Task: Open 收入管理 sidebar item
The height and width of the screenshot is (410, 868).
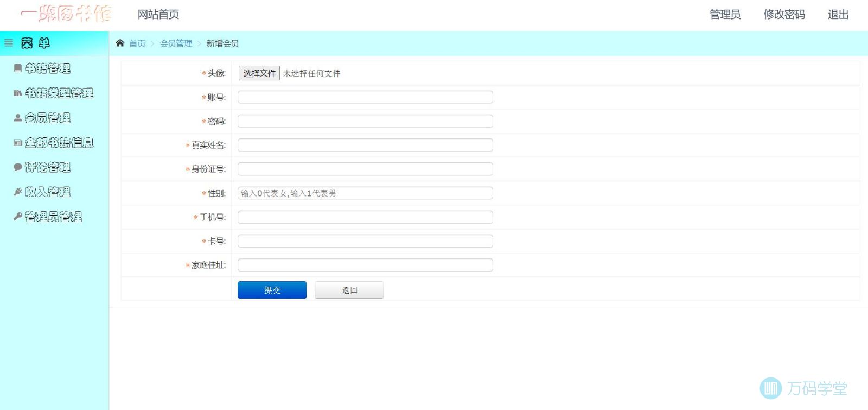Action: (x=48, y=192)
